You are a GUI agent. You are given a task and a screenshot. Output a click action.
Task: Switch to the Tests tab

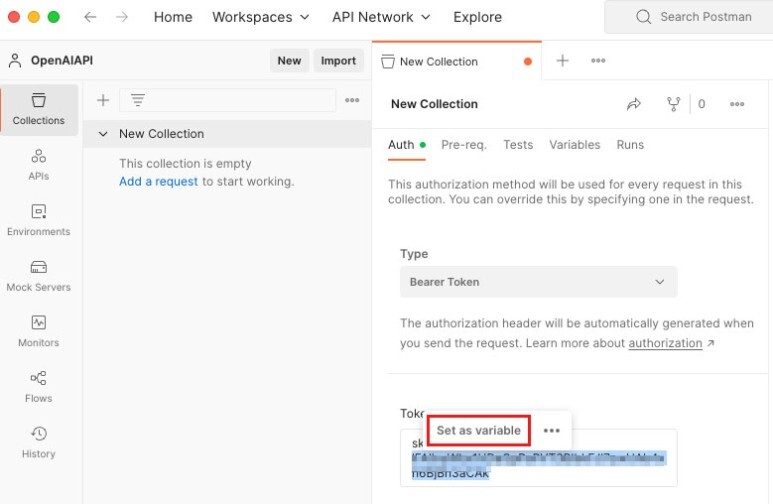point(518,145)
